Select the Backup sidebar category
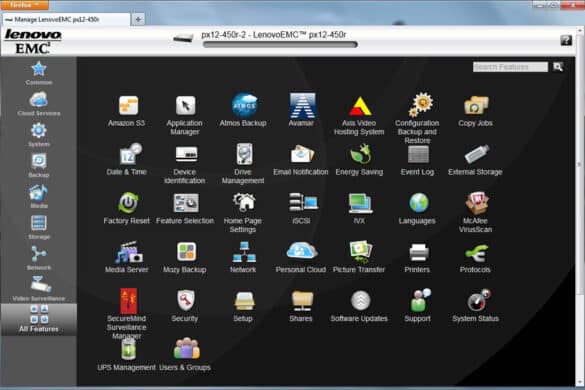585x390 pixels. point(39,166)
